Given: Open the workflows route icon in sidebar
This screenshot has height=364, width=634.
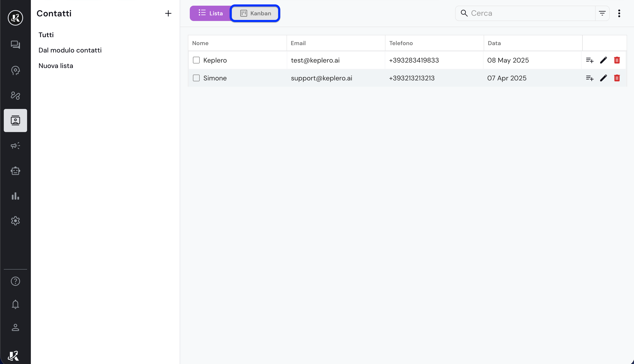Looking at the screenshot, I should click(x=15, y=95).
